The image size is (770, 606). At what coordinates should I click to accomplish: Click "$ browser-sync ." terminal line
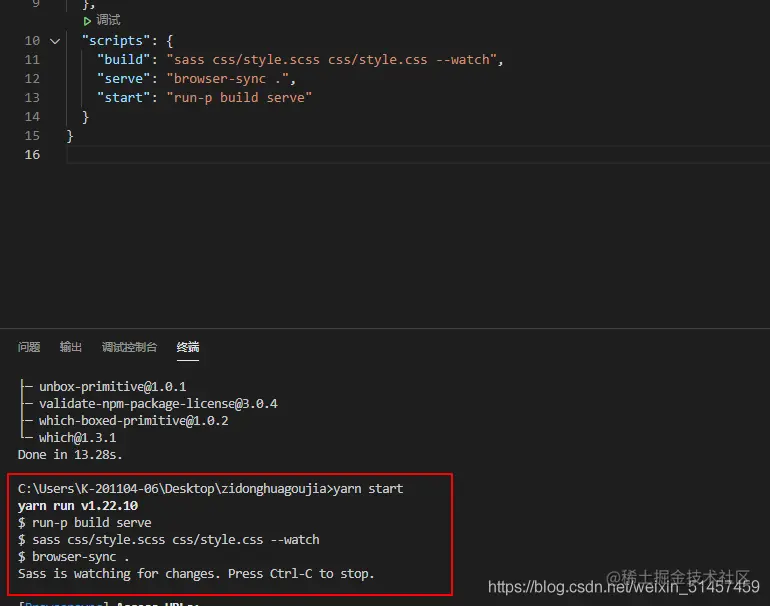(x=74, y=557)
